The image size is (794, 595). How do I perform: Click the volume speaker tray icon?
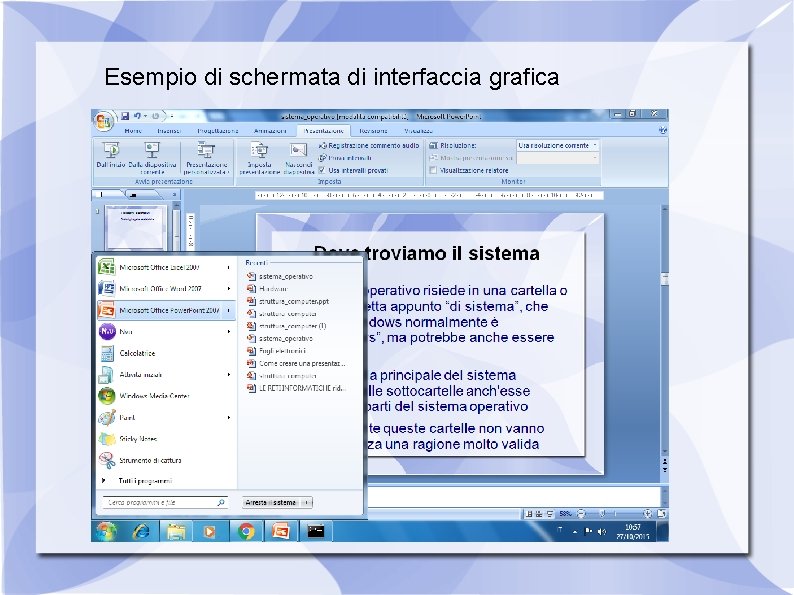pos(602,532)
